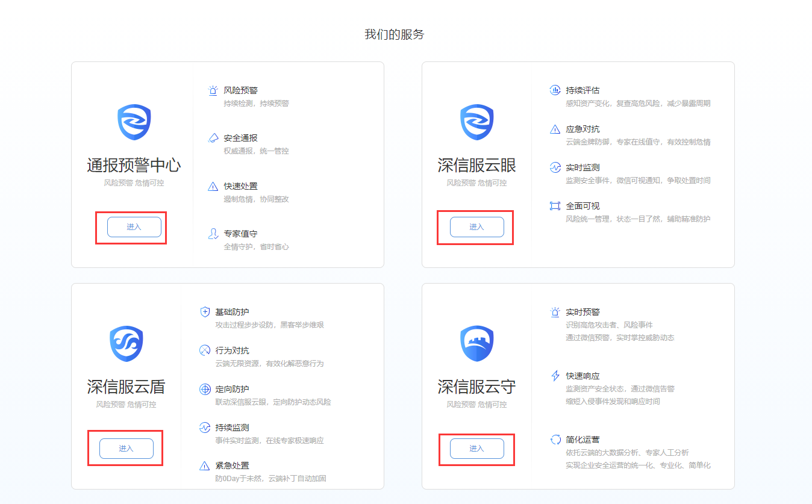The width and height of the screenshot is (812, 504).
Task: Click the 我们的服务 heading
Action: coord(395,34)
